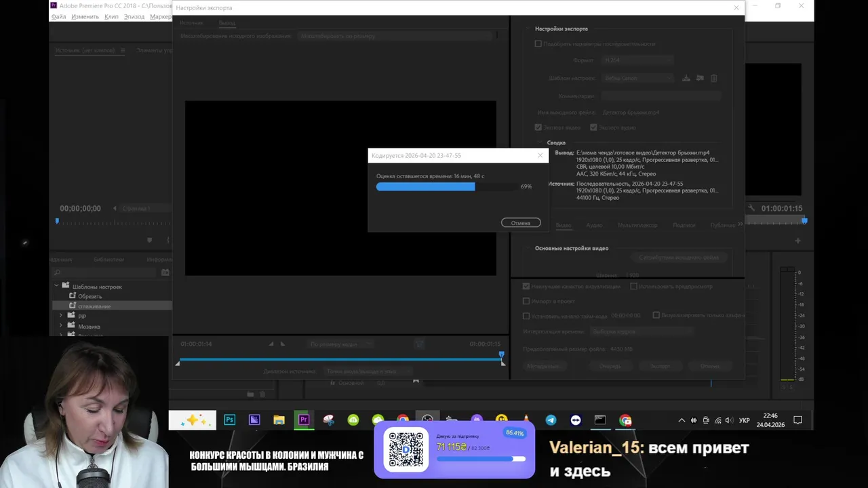The image size is (868, 488).
Task: Show more export tabs with double chevron
Action: pyautogui.click(x=740, y=224)
